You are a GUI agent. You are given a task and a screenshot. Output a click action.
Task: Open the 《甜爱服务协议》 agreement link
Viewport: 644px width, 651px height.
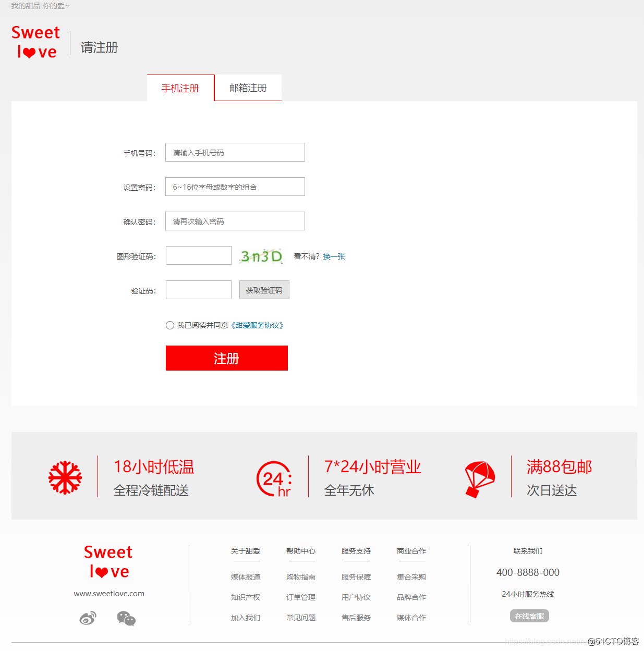click(x=258, y=325)
